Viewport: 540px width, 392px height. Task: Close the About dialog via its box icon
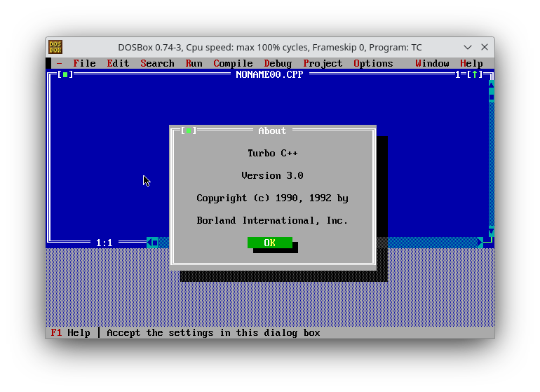189,130
